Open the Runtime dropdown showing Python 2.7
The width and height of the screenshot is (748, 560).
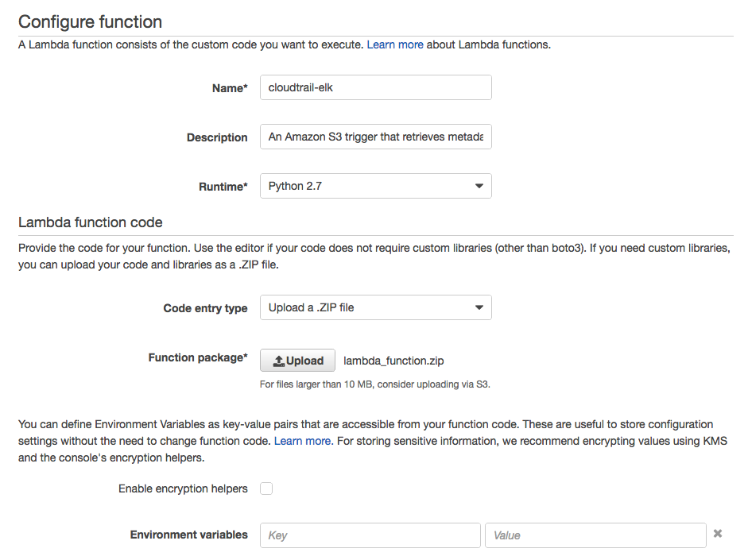375,186
